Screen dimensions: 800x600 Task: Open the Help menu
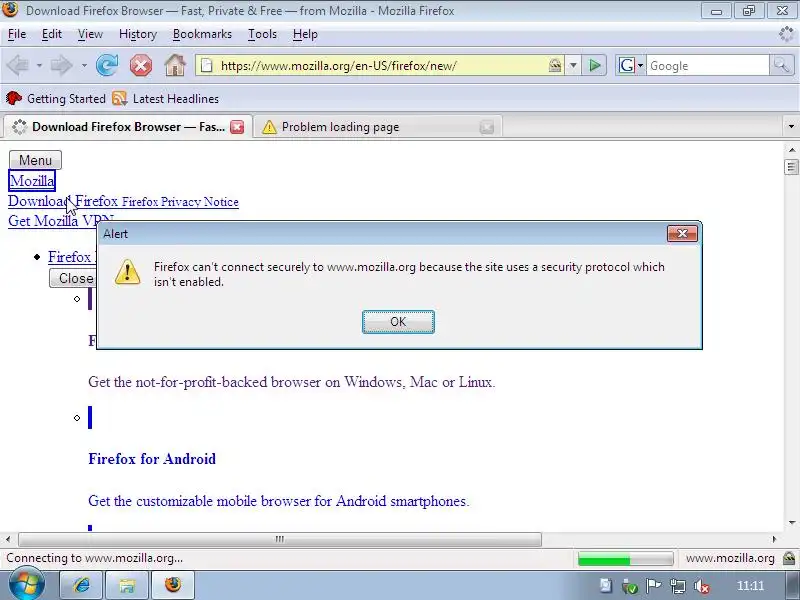point(305,34)
